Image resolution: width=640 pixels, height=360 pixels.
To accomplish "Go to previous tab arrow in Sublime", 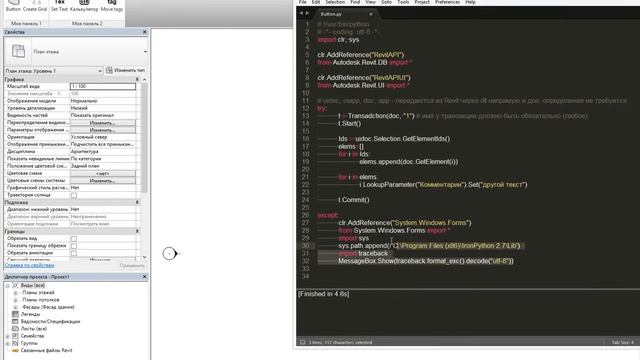I will pos(301,13).
